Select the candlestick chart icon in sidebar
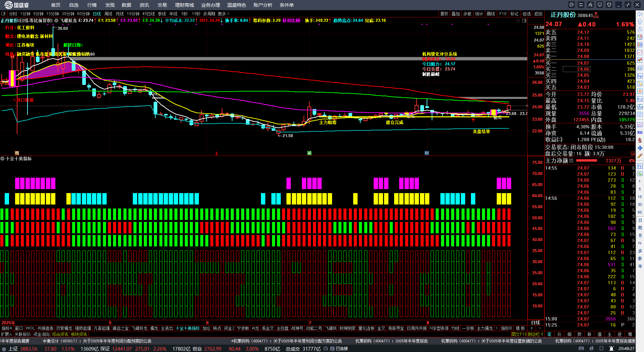Viewport: 644px width, 352px height. click(x=640, y=60)
